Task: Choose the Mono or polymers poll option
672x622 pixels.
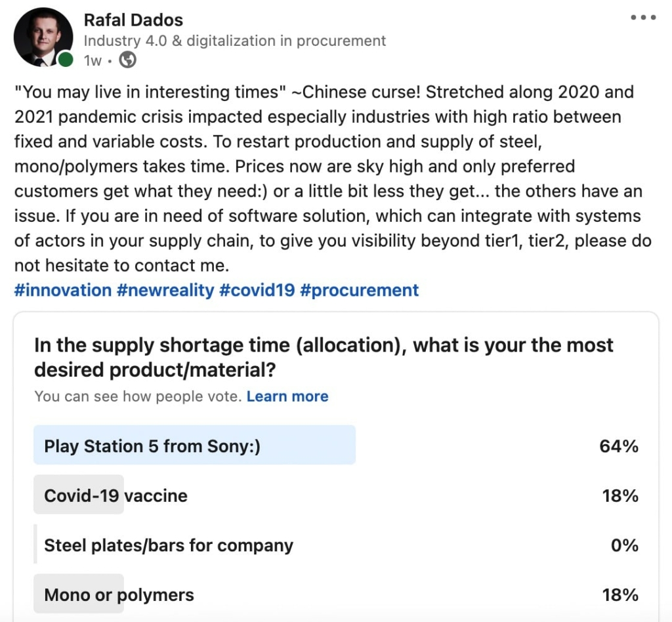Action: click(119, 595)
